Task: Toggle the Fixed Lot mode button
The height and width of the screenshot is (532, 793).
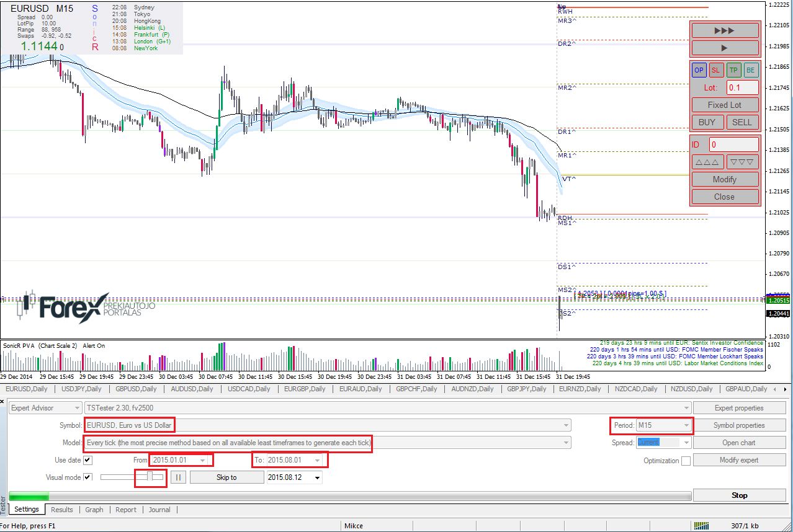Action: click(725, 105)
